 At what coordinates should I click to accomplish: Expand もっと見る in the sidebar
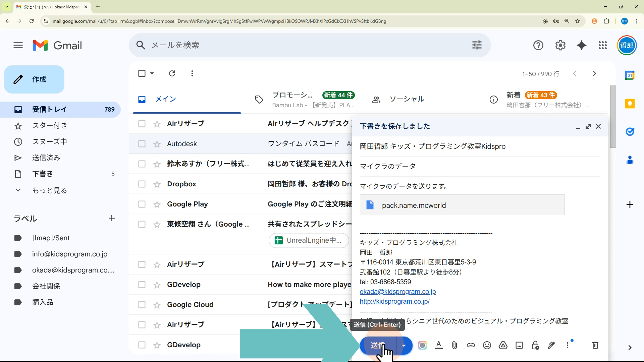click(x=49, y=190)
